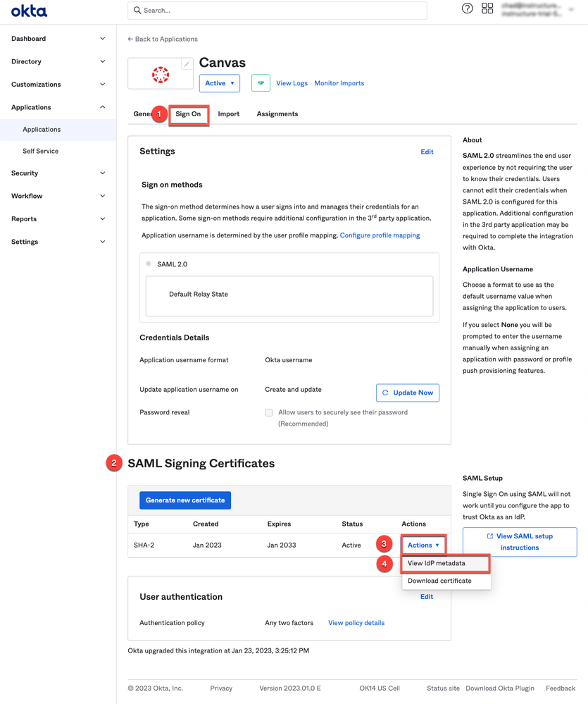Click the Generate new certificate button
This screenshot has height=704, width=588.
(184, 500)
